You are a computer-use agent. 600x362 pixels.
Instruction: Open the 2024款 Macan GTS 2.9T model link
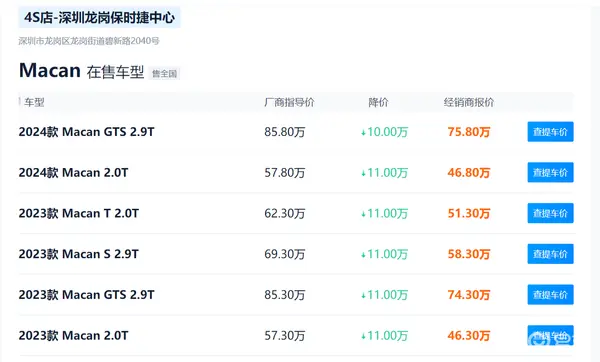[x=86, y=132]
